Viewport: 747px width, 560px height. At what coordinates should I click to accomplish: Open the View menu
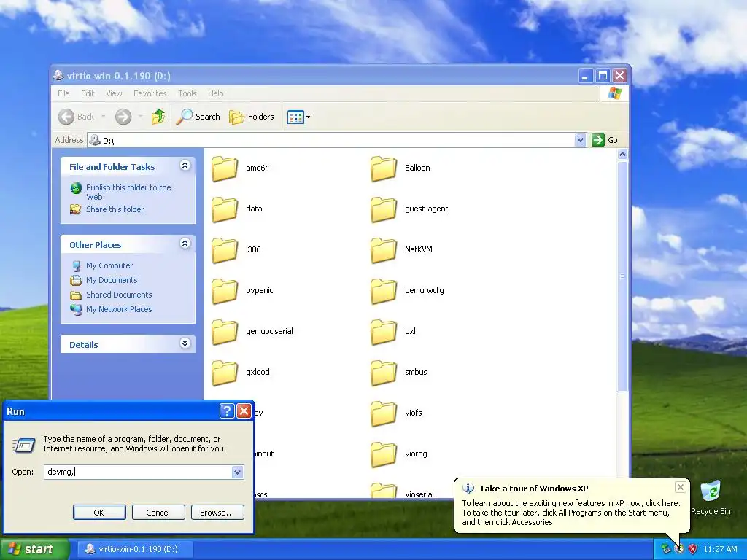[x=114, y=93]
